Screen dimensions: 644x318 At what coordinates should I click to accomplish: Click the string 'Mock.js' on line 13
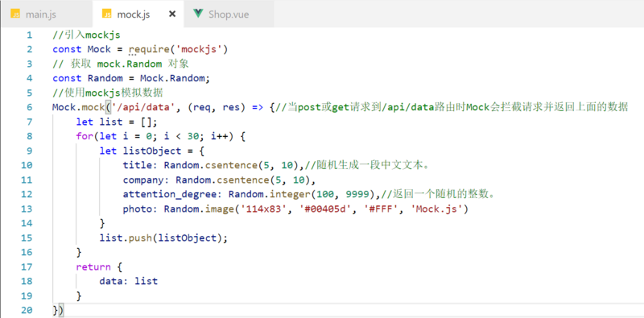point(436,209)
